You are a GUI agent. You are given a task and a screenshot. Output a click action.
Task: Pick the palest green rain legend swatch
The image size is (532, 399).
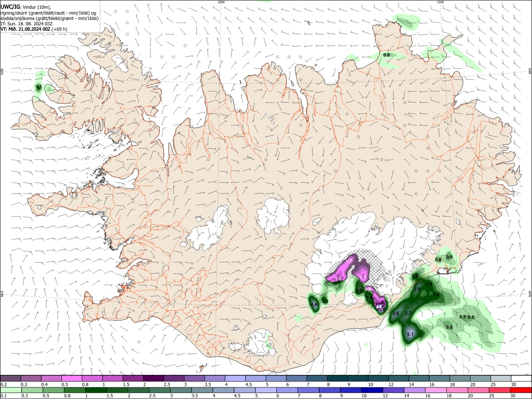point(10,390)
